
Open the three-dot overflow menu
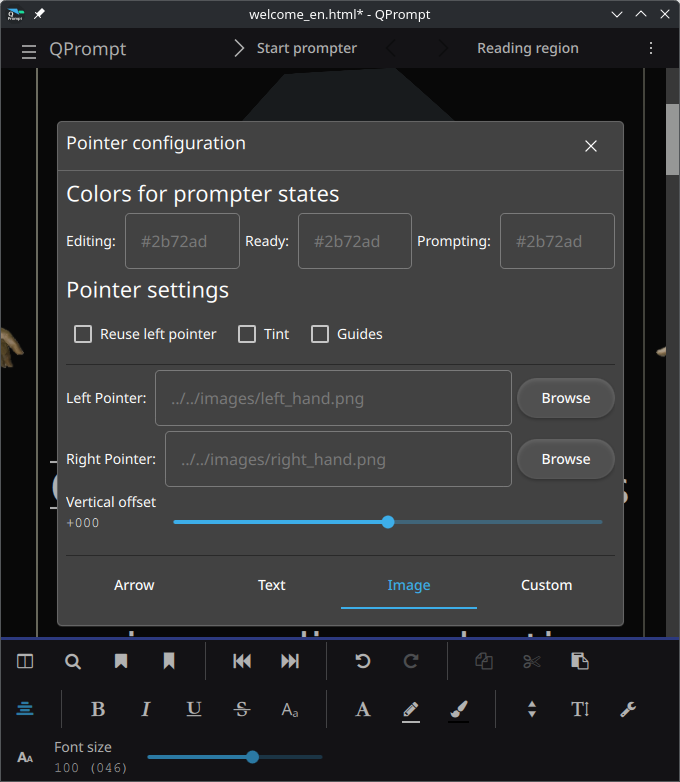pos(651,48)
